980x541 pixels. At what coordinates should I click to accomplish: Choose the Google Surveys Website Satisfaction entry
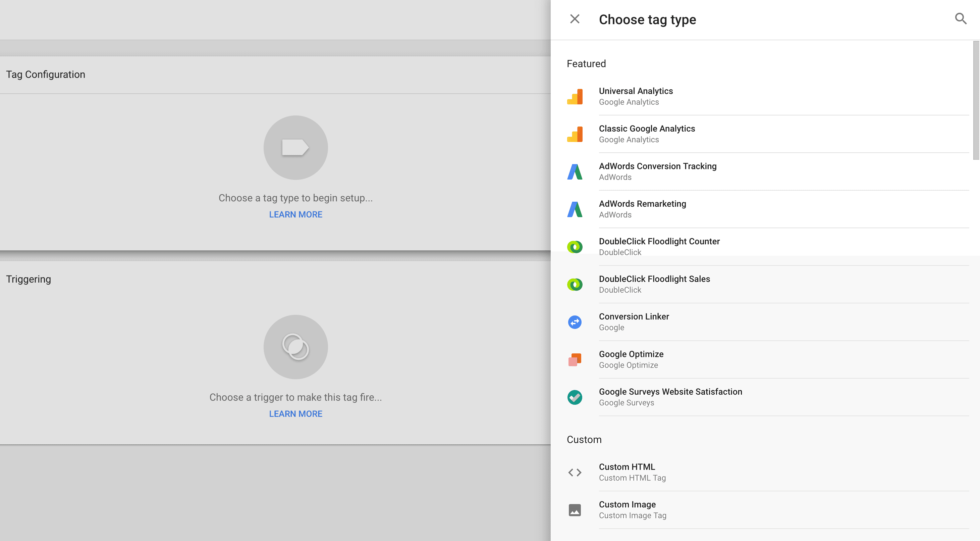pos(670,397)
